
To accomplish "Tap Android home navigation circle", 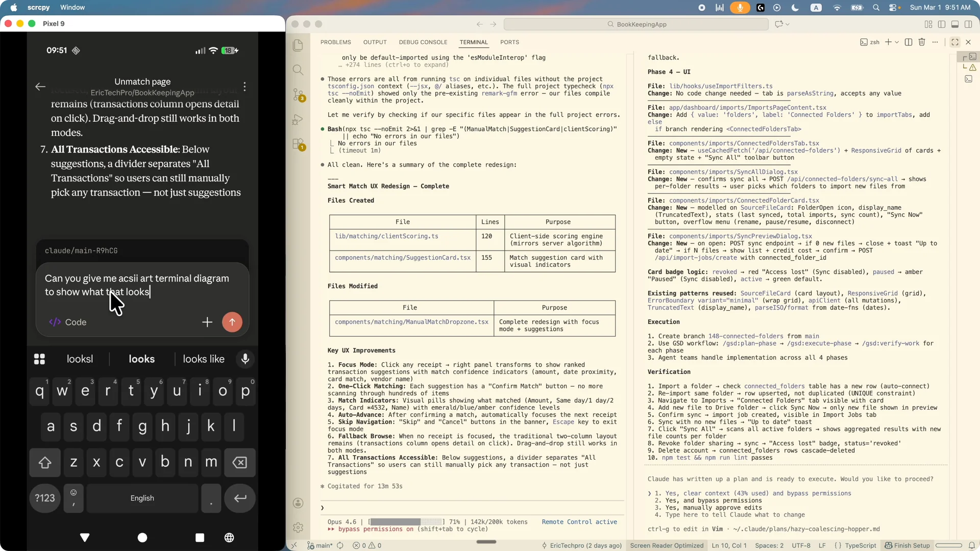I will point(142,538).
